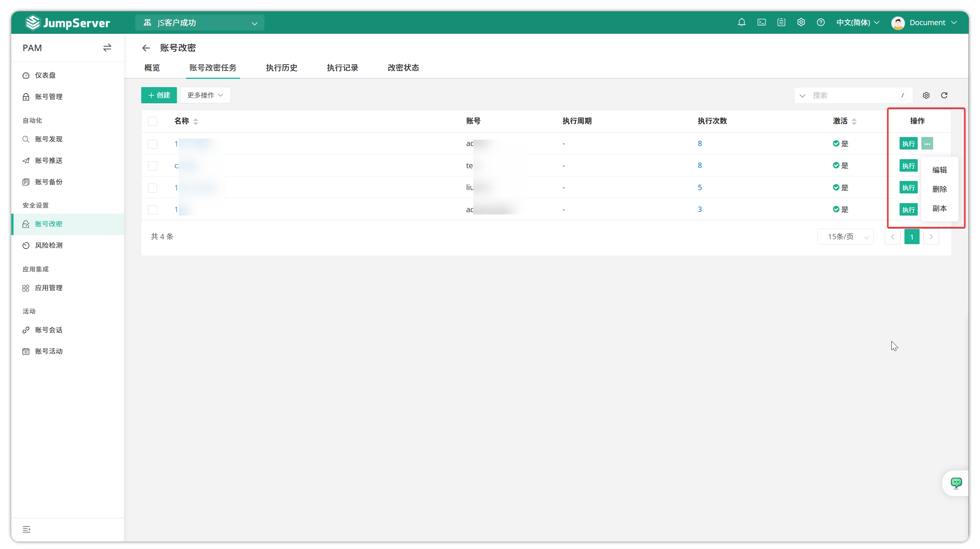The height and width of the screenshot is (549, 980).
Task: Click 执行 in the second row
Action: 908,165
